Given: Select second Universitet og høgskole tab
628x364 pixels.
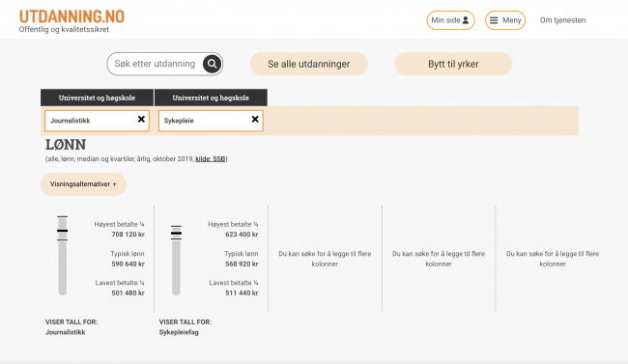Looking at the screenshot, I should pos(211,98).
